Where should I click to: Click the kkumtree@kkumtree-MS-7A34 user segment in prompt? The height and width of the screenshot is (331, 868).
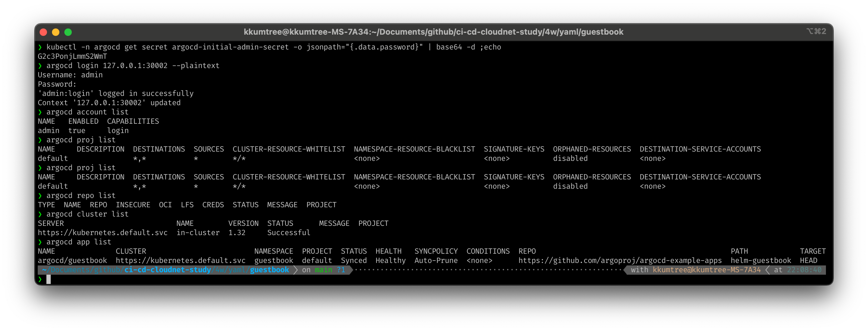point(707,270)
